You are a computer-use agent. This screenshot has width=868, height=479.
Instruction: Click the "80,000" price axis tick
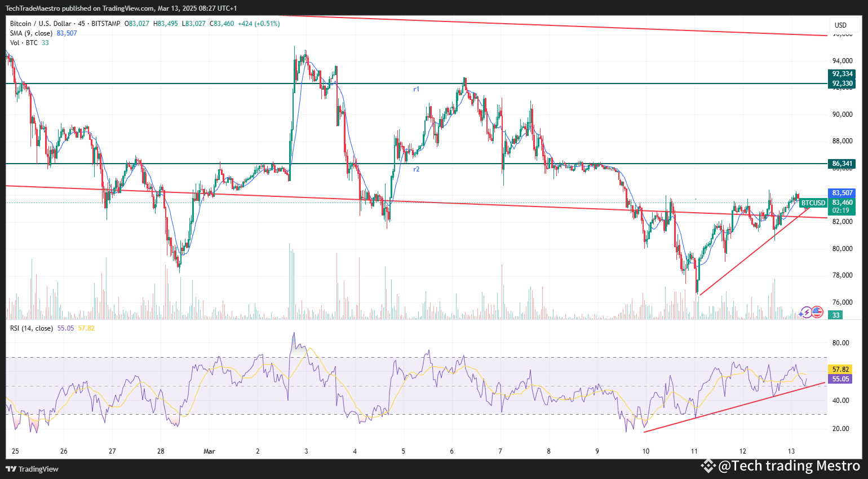click(843, 249)
